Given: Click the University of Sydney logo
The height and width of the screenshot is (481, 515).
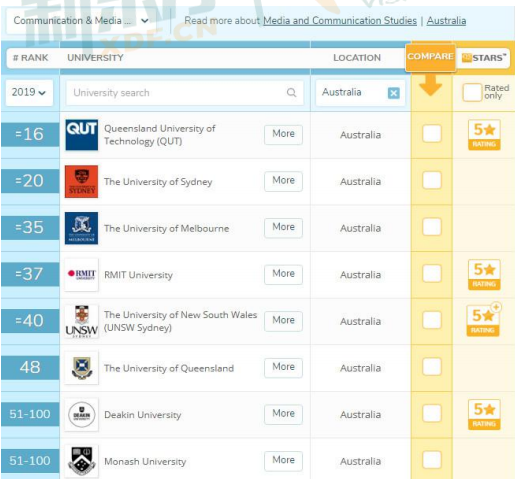Looking at the screenshot, I should click(x=81, y=181).
